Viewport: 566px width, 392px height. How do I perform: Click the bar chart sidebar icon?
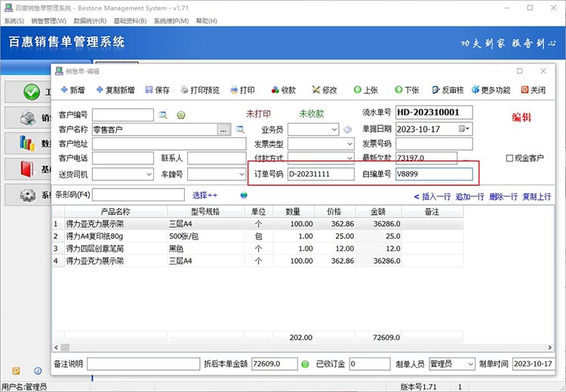click(27, 143)
